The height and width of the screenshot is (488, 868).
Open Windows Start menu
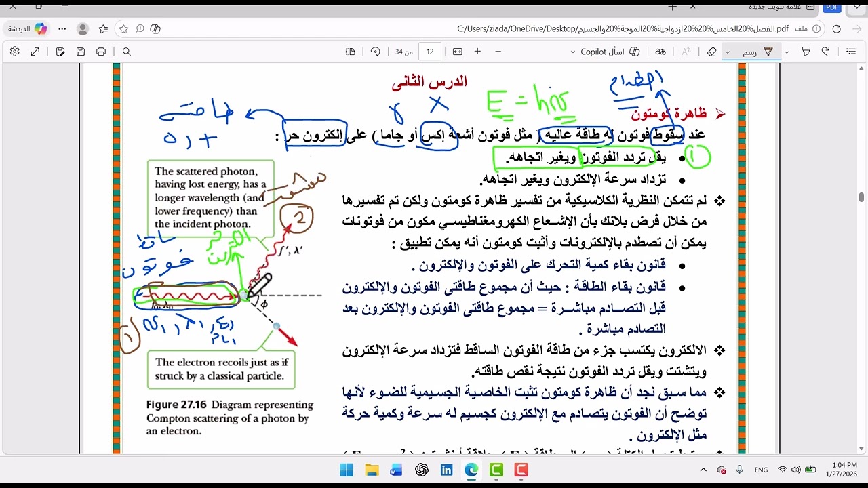point(346,470)
